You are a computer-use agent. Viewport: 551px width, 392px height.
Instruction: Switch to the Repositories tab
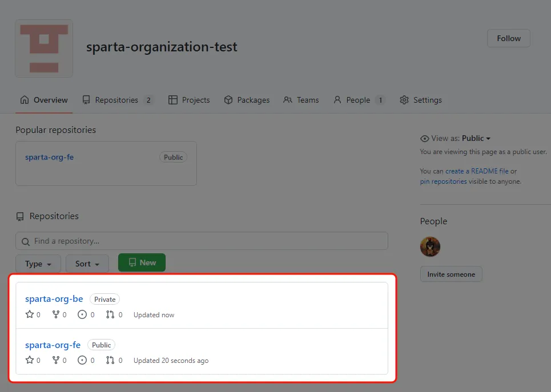point(118,100)
